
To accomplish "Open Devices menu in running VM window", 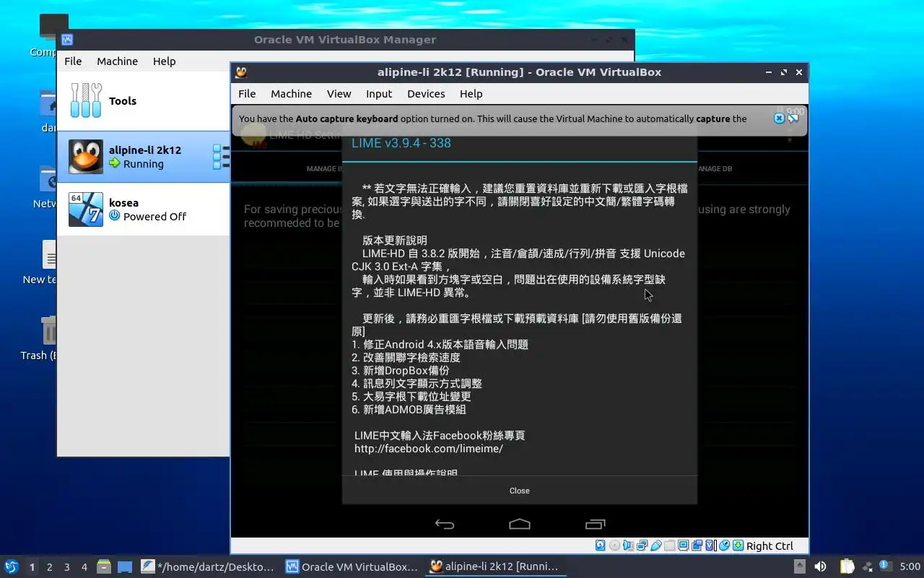I will [426, 94].
